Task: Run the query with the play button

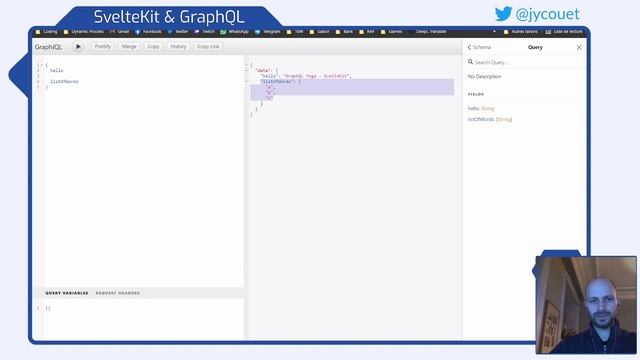Action: click(x=78, y=47)
